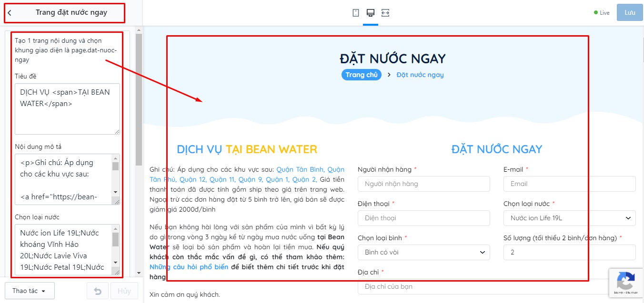Click the ĐẶT NƯỚC NGAY page banner title
The height and width of the screenshot is (303, 644).
click(393, 59)
